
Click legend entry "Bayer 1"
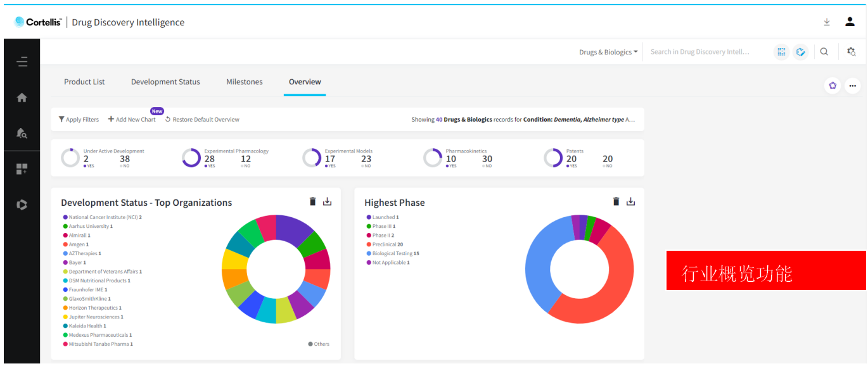click(x=74, y=262)
